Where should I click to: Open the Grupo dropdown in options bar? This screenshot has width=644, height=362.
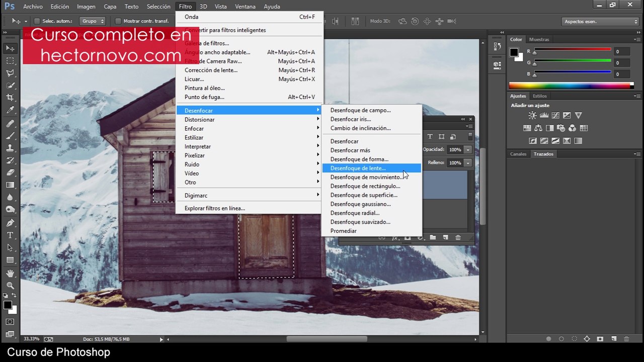[x=93, y=21]
